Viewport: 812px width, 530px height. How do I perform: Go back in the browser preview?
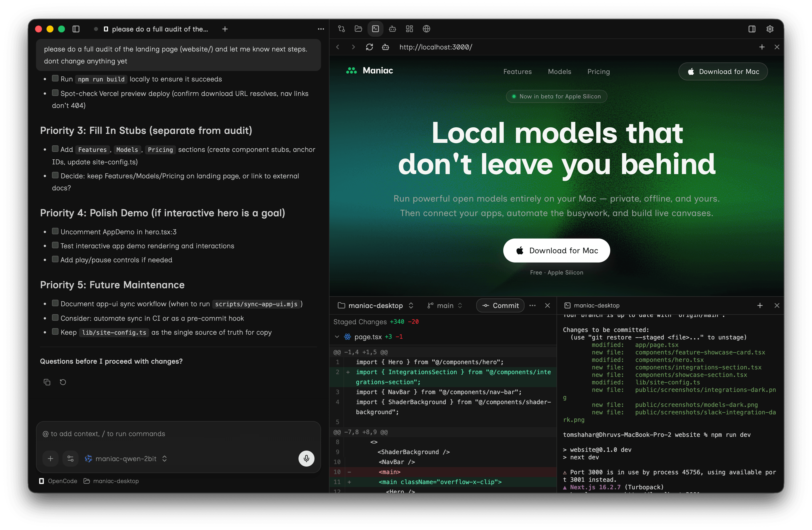(x=338, y=47)
